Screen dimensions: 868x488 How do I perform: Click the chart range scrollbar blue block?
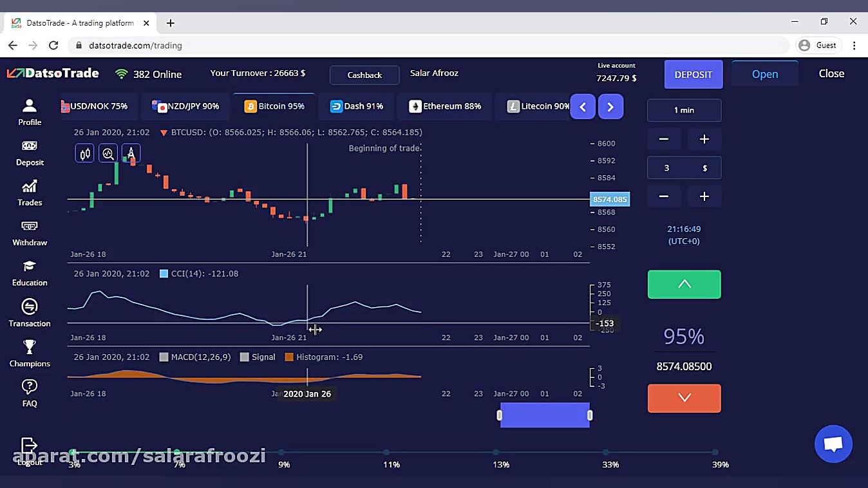(545, 415)
